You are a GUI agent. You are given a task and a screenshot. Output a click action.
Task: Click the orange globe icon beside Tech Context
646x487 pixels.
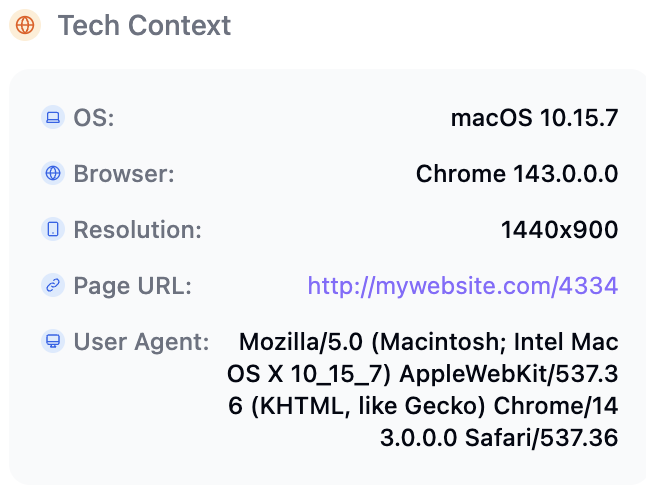coord(25,26)
